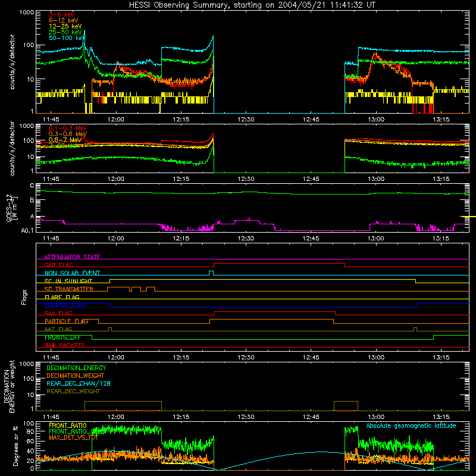Select the 3-6 keV legend label
Viewport: 476px width, 476px height.
(x=61, y=14)
